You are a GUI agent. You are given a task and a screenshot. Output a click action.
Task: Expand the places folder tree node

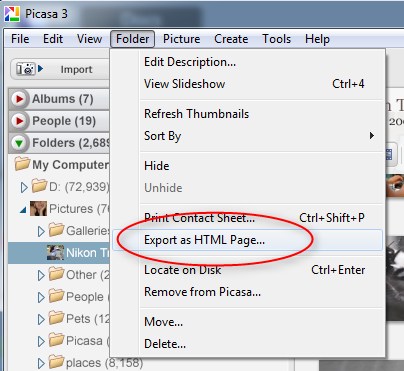coord(41,363)
